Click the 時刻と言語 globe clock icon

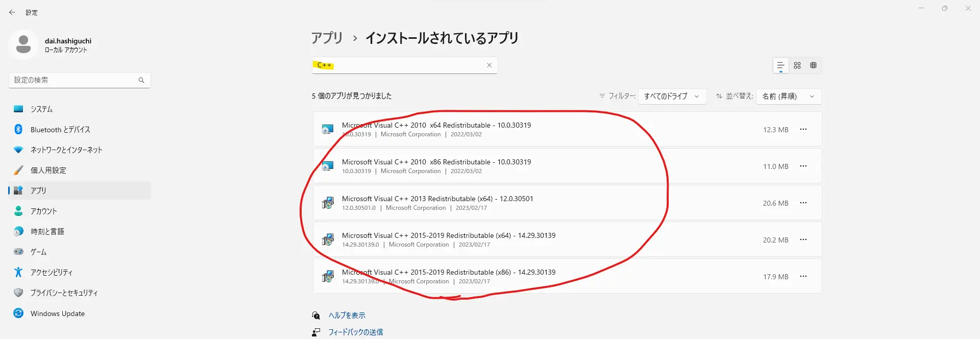(x=18, y=231)
